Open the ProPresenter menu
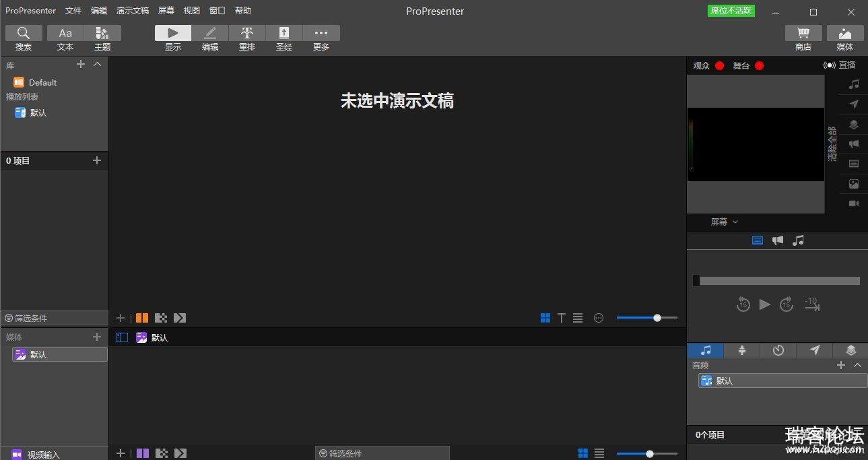The width and height of the screenshot is (868, 460). 31,11
